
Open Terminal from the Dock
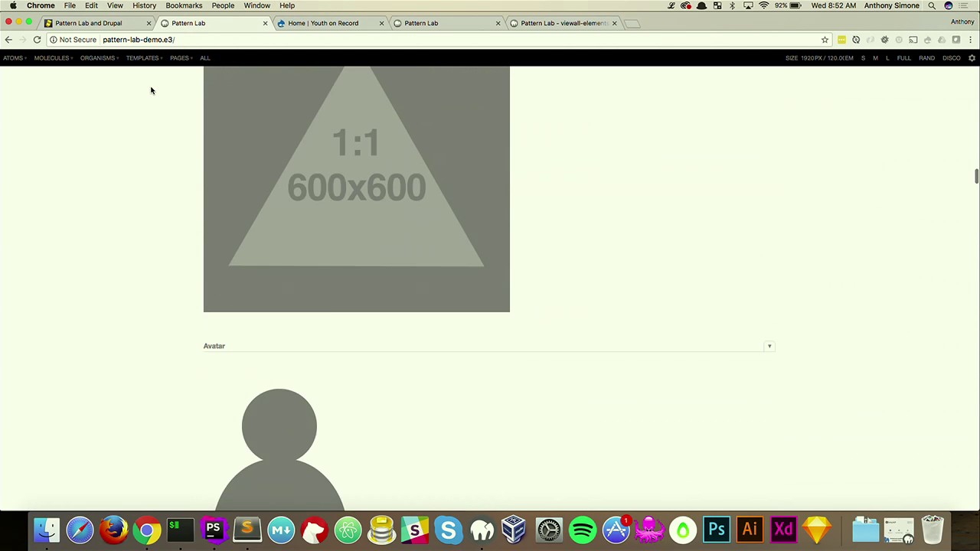[180, 530]
